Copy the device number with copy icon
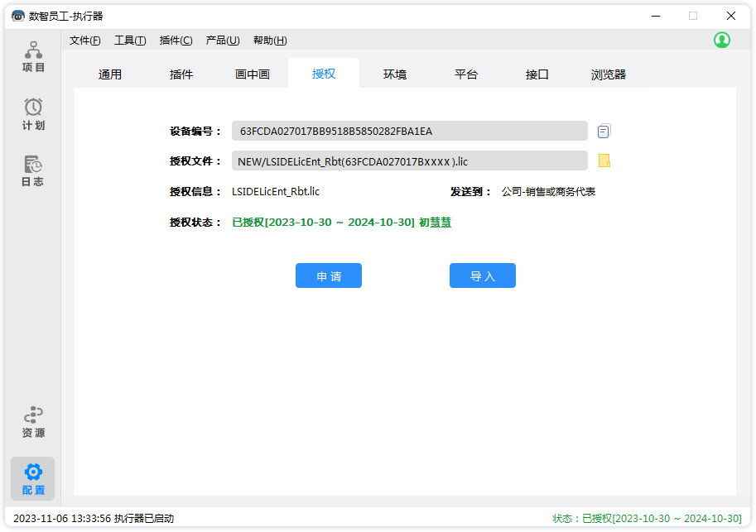Image resolution: width=756 pixels, height=532 pixels. pos(604,131)
